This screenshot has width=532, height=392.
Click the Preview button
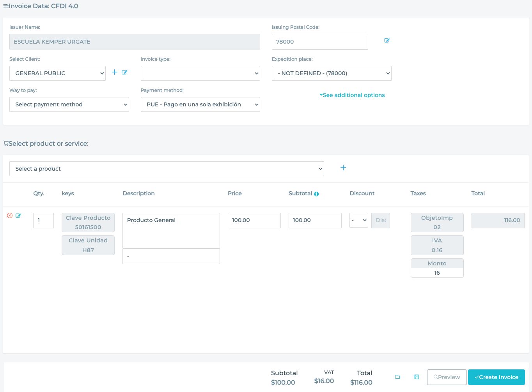coord(447,377)
